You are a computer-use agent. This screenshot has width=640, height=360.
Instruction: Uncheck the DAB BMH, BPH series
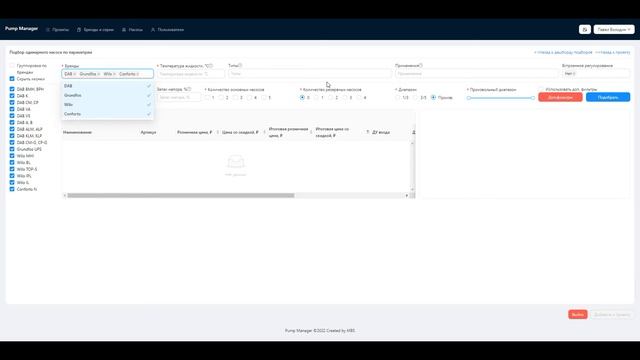tap(12, 89)
